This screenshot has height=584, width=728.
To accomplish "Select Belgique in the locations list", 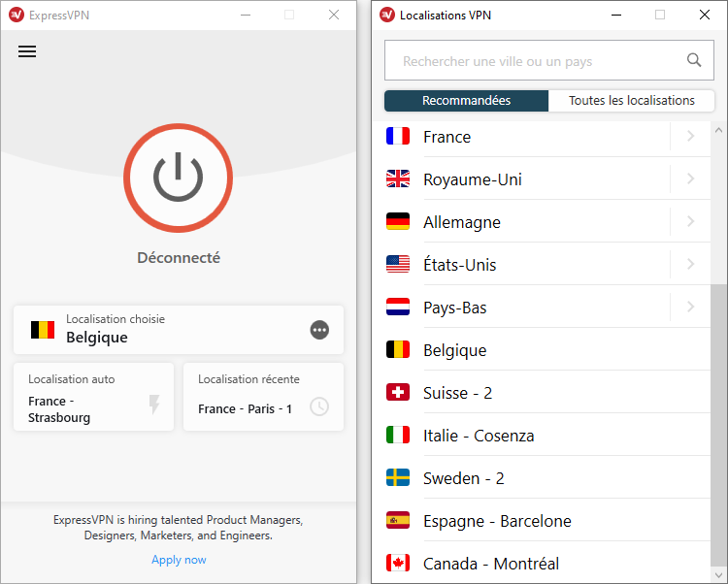I will point(542,350).
